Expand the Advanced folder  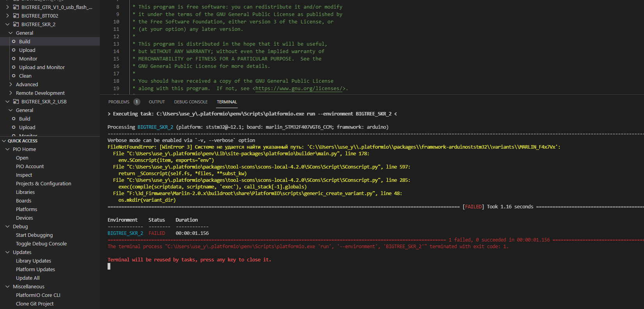[11, 84]
